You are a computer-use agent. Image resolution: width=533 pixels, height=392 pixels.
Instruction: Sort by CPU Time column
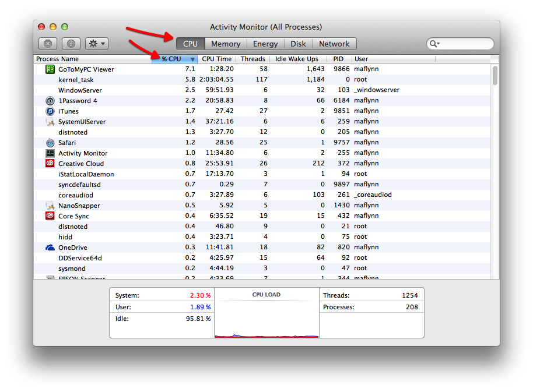click(x=217, y=59)
